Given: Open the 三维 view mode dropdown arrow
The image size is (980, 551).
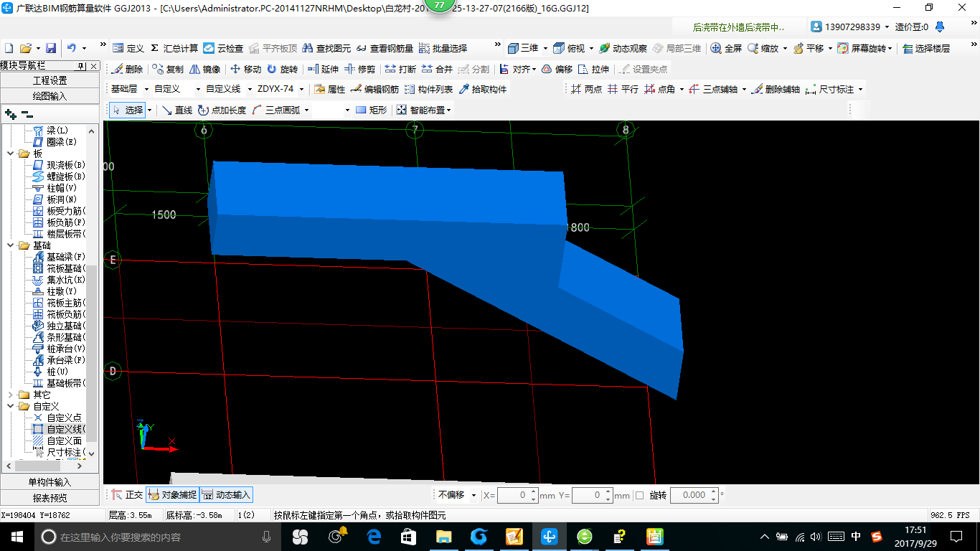Looking at the screenshot, I should [545, 48].
